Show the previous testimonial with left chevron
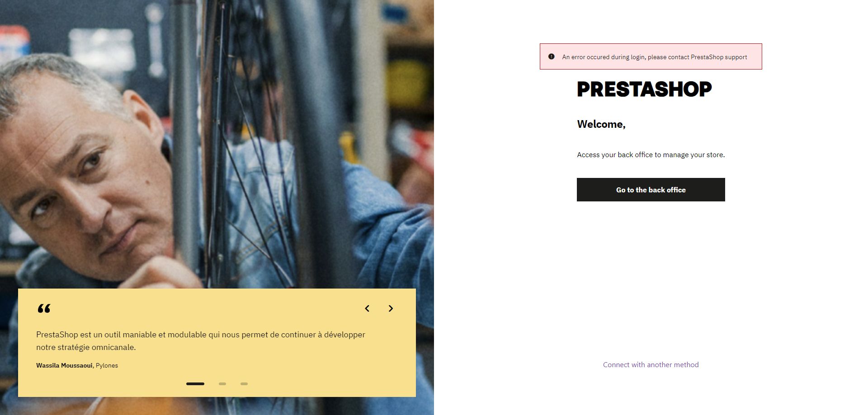868x415 pixels. (367, 308)
